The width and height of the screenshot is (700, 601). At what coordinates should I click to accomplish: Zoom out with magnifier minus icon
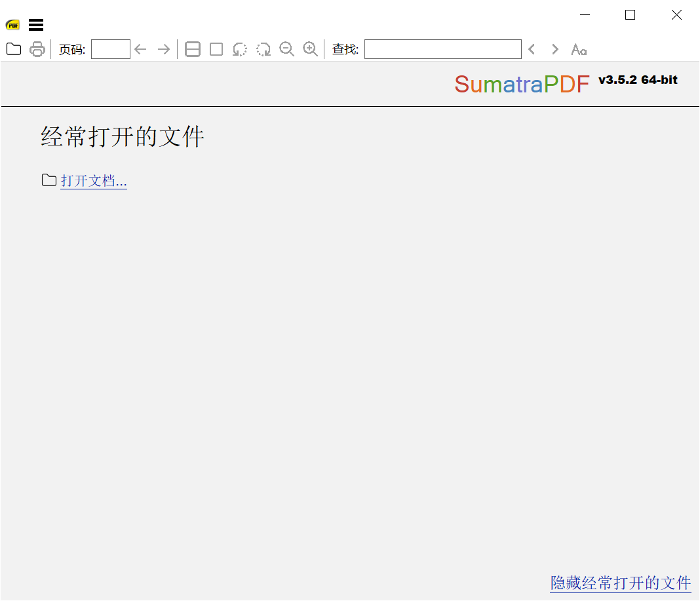point(286,49)
